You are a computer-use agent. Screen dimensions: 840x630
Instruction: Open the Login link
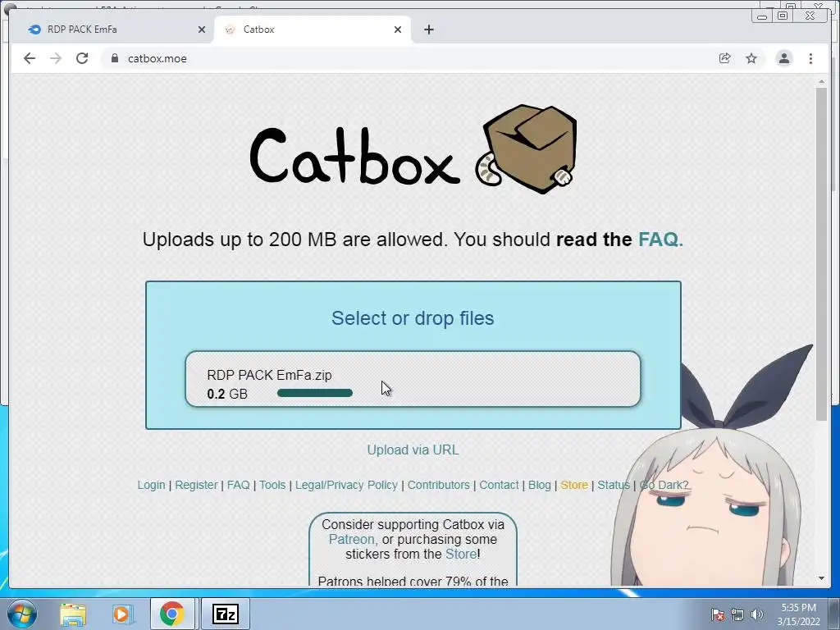click(151, 485)
